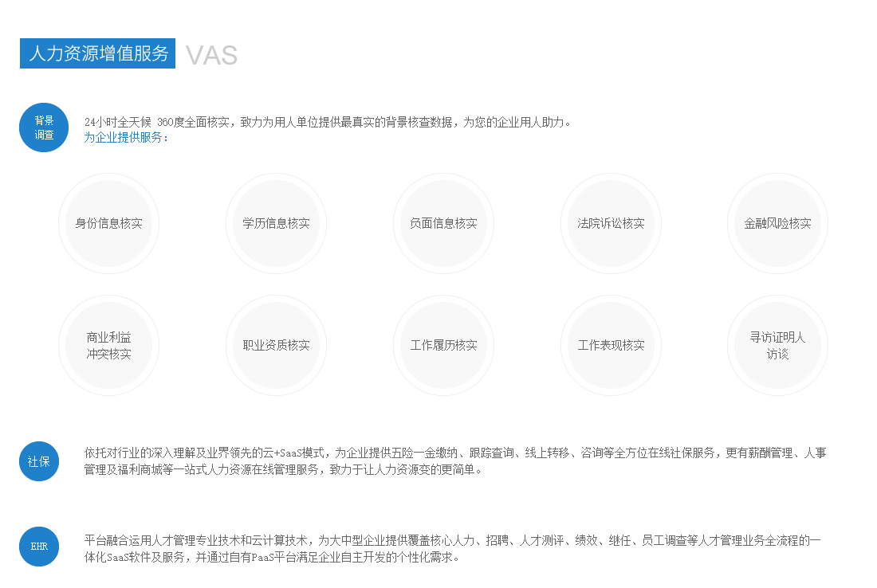Select the 学历信息核实 circle
This screenshot has width=877, height=588.
pos(276,224)
